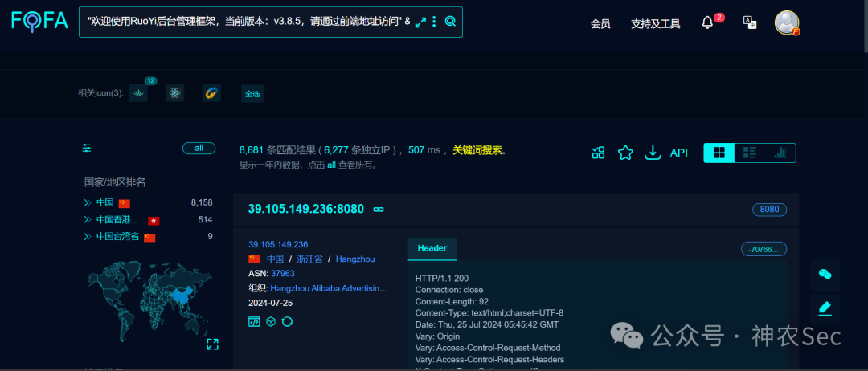Open the search options three-dot menu
This screenshot has height=371, width=868.
[x=434, y=22]
